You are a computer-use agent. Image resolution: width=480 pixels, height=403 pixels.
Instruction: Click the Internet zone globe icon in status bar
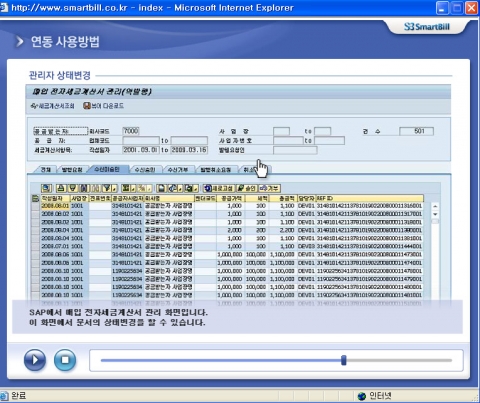(x=362, y=396)
